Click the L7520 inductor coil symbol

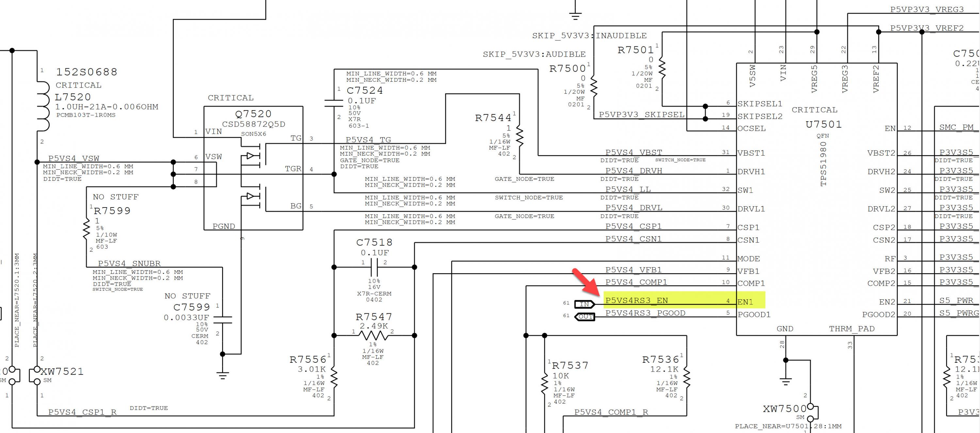coord(44,106)
